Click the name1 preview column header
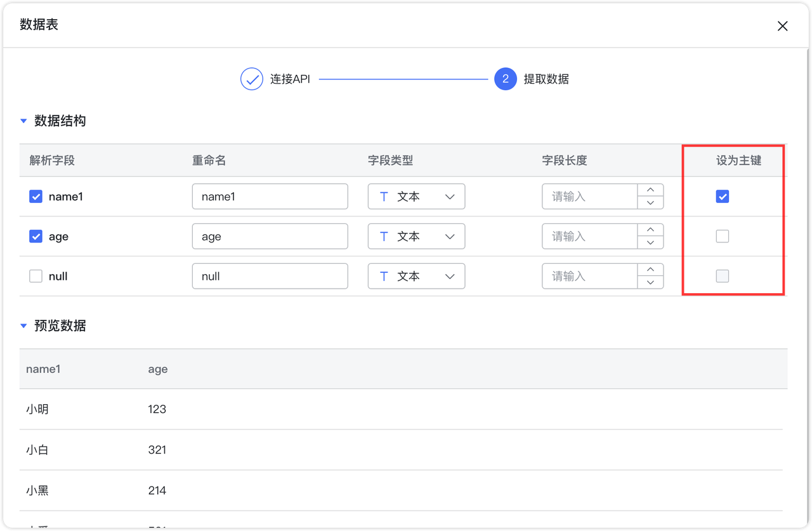The height and width of the screenshot is (531, 812). click(43, 369)
